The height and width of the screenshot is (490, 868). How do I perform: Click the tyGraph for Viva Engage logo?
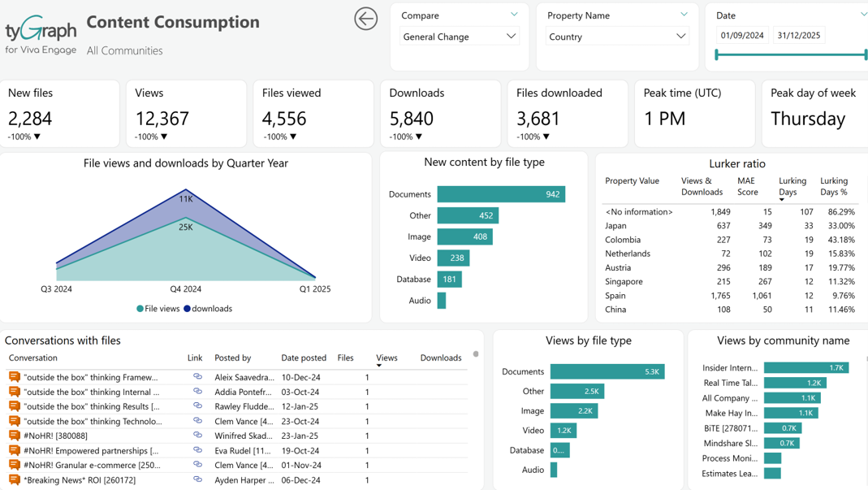41,35
